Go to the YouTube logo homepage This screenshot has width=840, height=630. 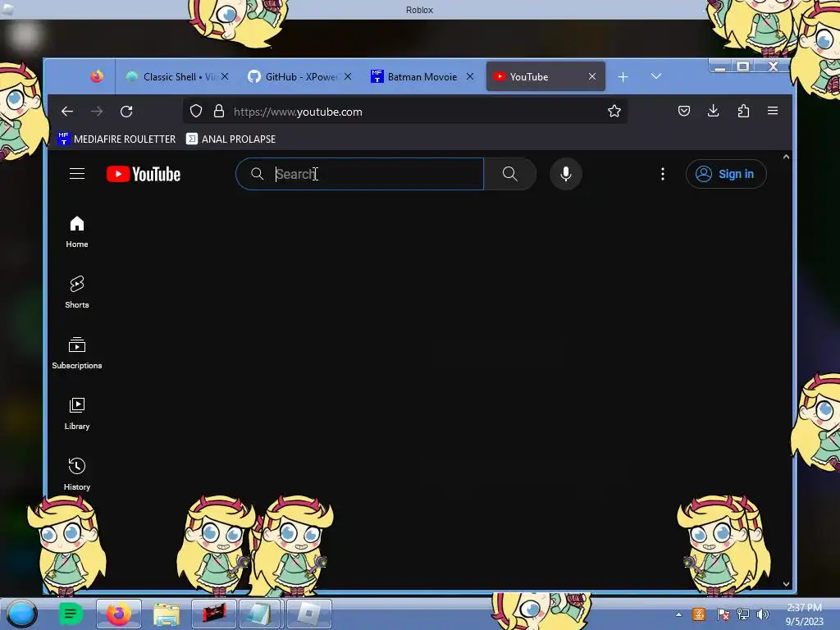[144, 174]
